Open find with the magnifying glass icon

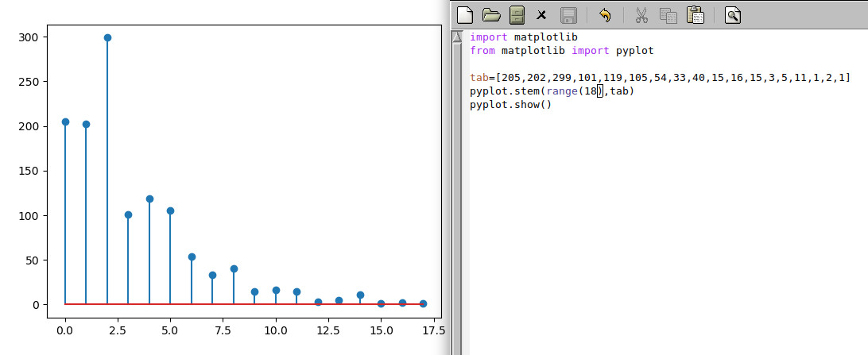[x=732, y=14]
